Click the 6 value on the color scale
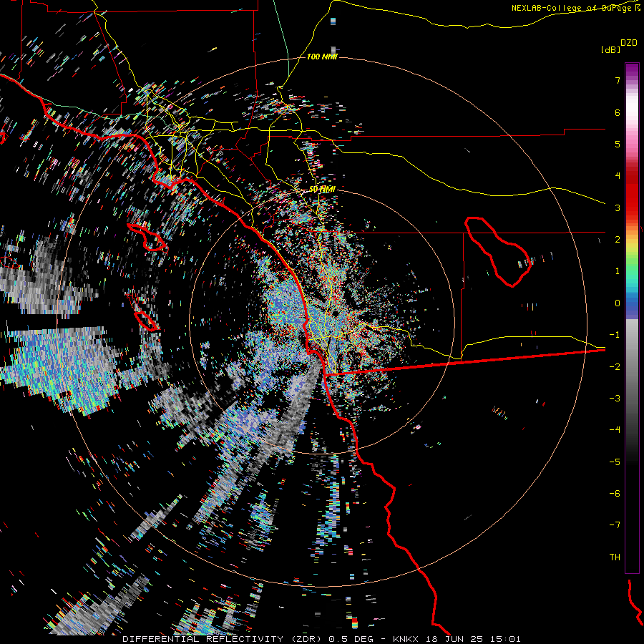Viewport: 644px width, 644px height. click(x=618, y=112)
